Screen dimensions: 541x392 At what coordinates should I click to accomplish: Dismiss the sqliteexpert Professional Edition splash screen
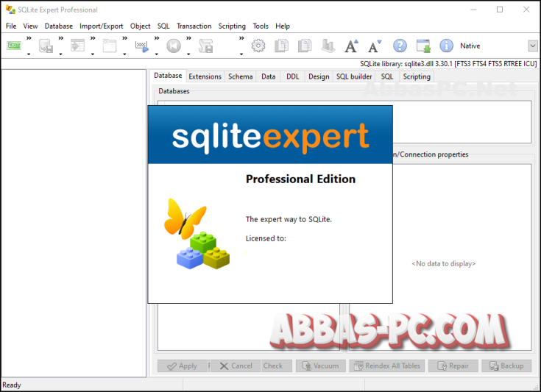point(270,204)
